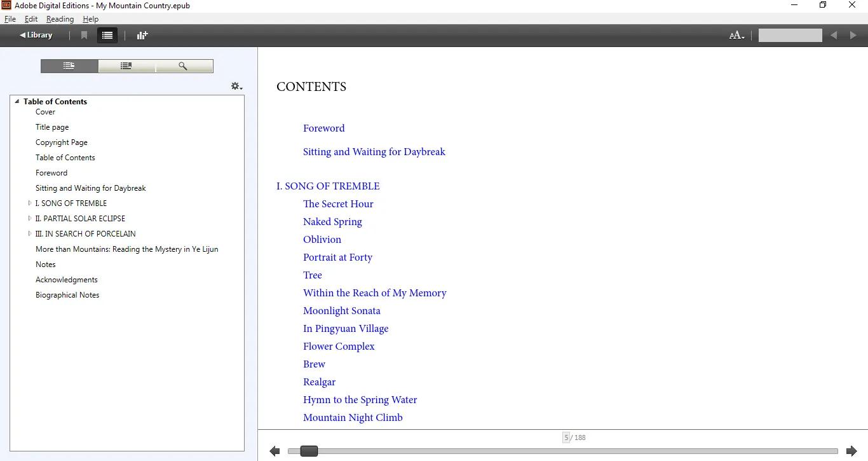Follow the I. SONG OF TREMBLE page link

328,186
